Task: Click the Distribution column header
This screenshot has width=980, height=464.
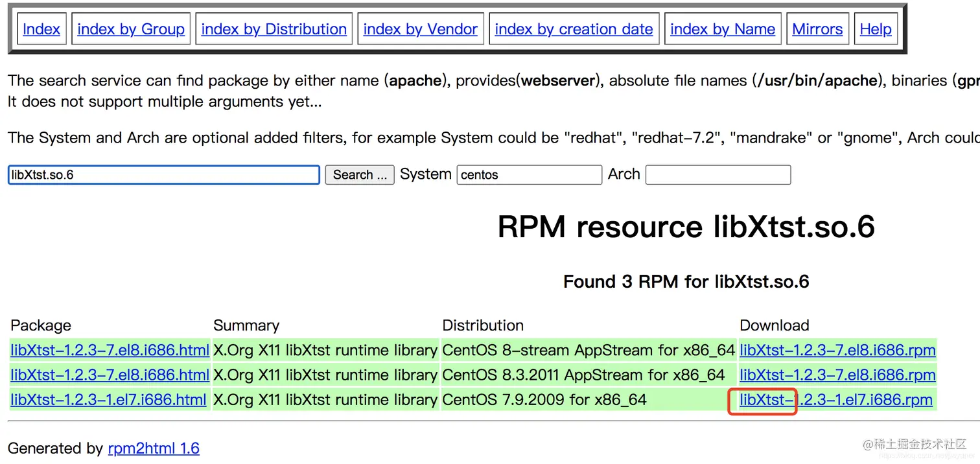Action: point(483,325)
